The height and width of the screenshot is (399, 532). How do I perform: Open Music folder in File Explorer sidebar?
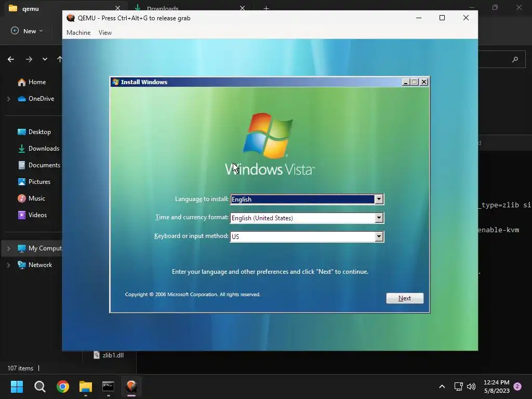tap(32, 198)
